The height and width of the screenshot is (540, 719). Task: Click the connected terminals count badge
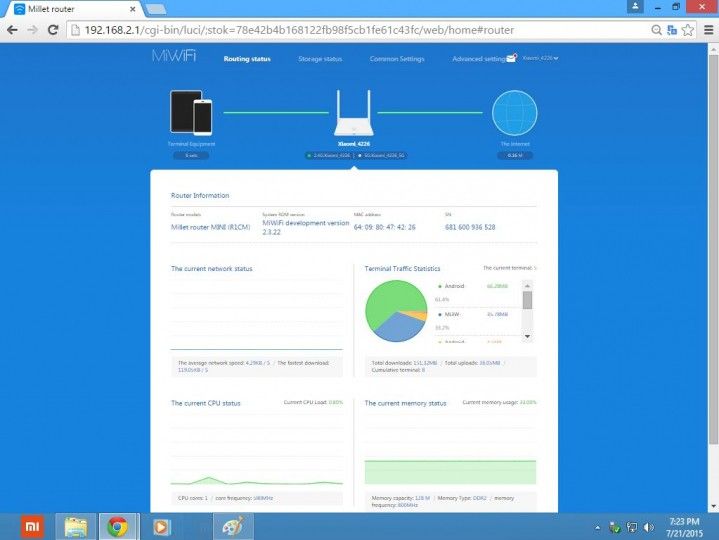[x=191, y=155]
